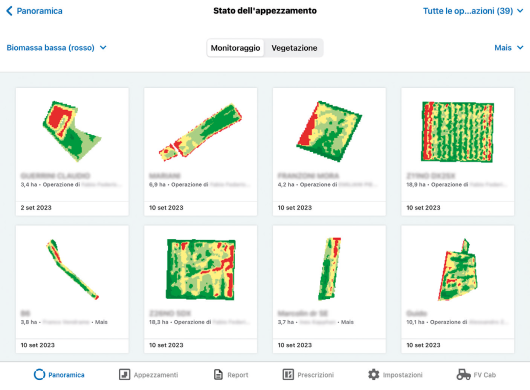Open the 6,9 ha diagonal field map
Viewport: 530px width, 390px height.
pyautogui.click(x=200, y=132)
